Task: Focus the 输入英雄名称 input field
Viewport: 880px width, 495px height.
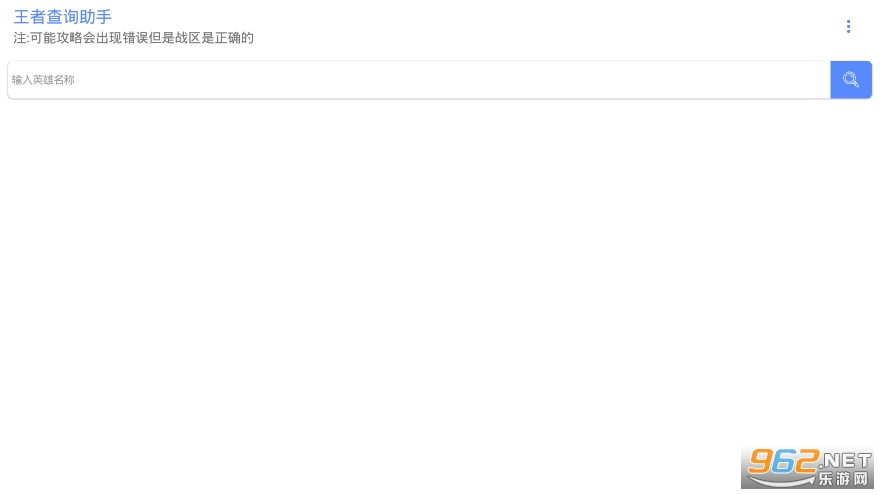Action: point(419,80)
